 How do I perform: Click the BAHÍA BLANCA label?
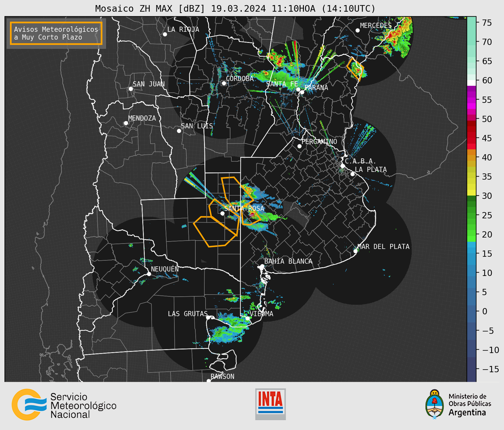[x=288, y=261]
